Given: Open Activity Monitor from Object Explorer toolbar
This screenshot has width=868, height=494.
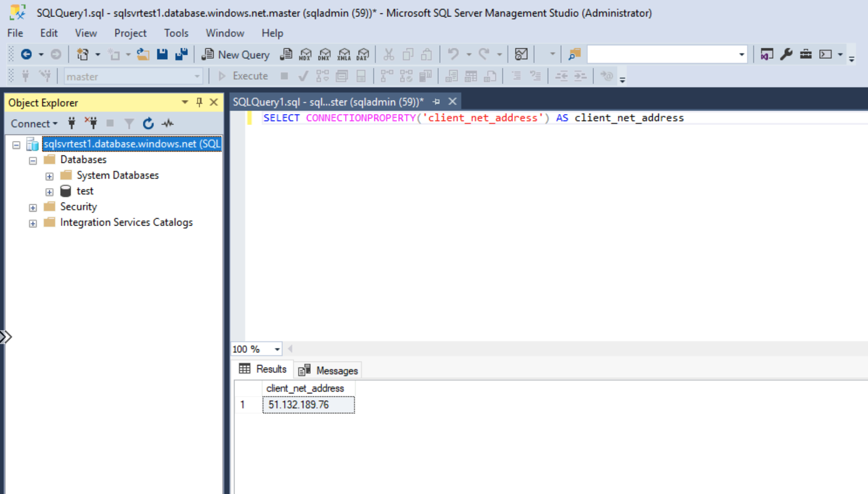Looking at the screenshot, I should 168,123.
